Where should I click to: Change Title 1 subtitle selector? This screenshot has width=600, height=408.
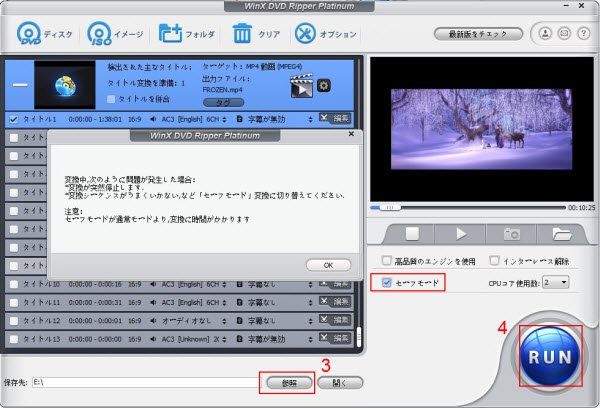(x=310, y=119)
